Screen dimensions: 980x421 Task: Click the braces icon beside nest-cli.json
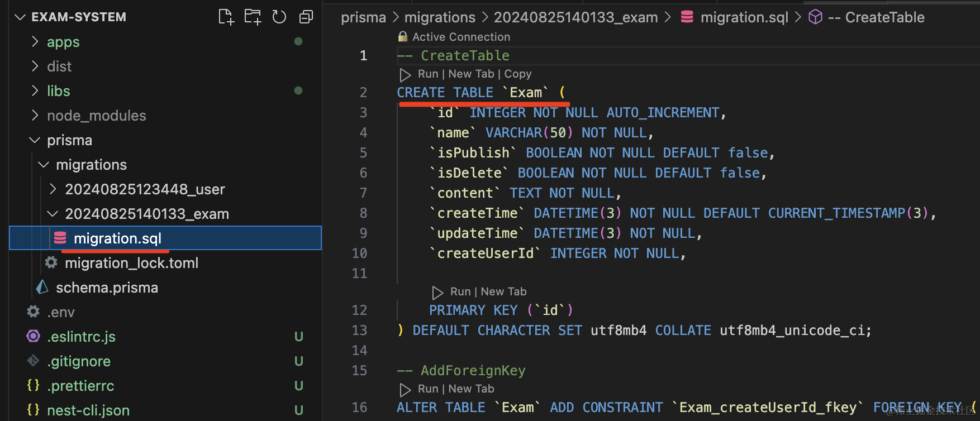[x=34, y=410]
